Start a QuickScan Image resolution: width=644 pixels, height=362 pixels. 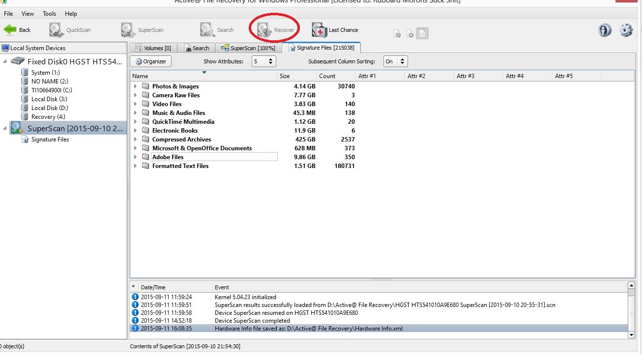pos(70,30)
